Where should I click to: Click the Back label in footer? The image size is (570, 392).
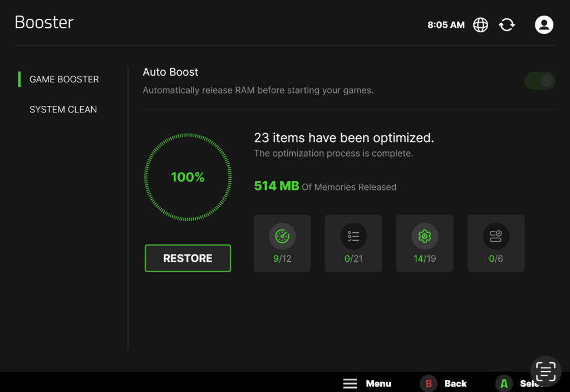(455, 384)
